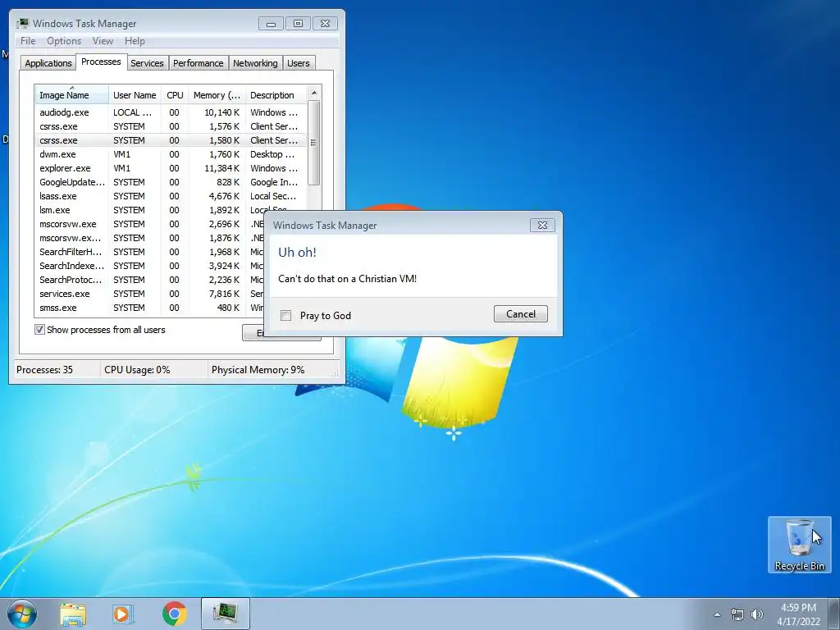Sort by the User Name column
Viewport: 840px width, 630px height.
(x=135, y=95)
